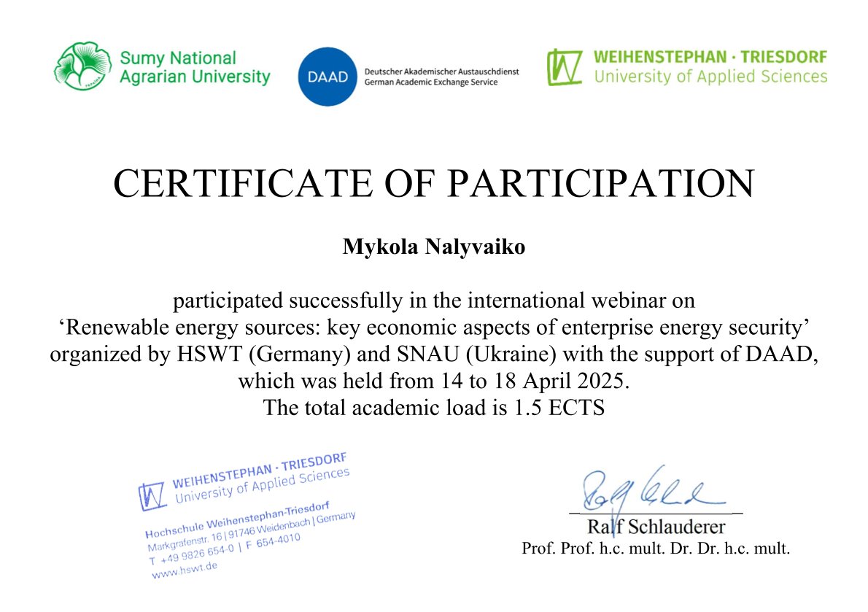The image size is (868, 612).
Task: Click the '1.5 ECTS' academic load line
Action: 433,408
